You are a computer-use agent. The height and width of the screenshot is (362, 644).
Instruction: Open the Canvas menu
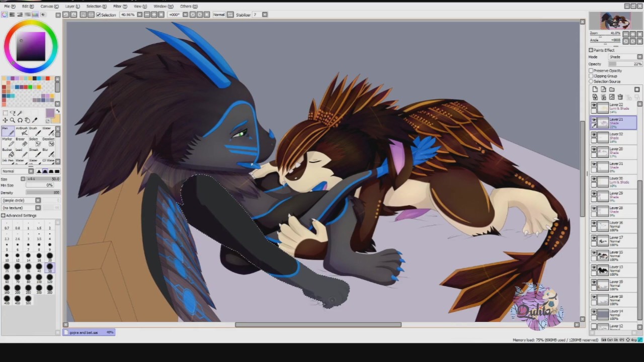pos(49,6)
